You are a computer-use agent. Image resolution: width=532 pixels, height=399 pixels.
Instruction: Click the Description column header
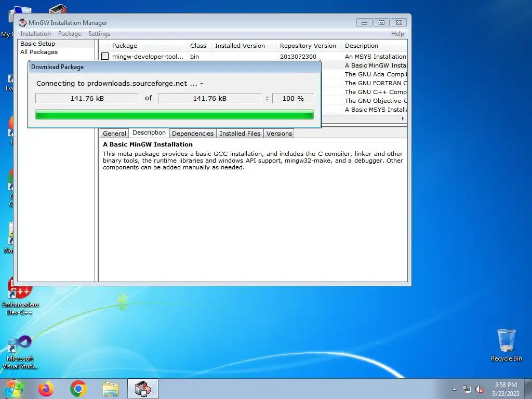(375, 46)
